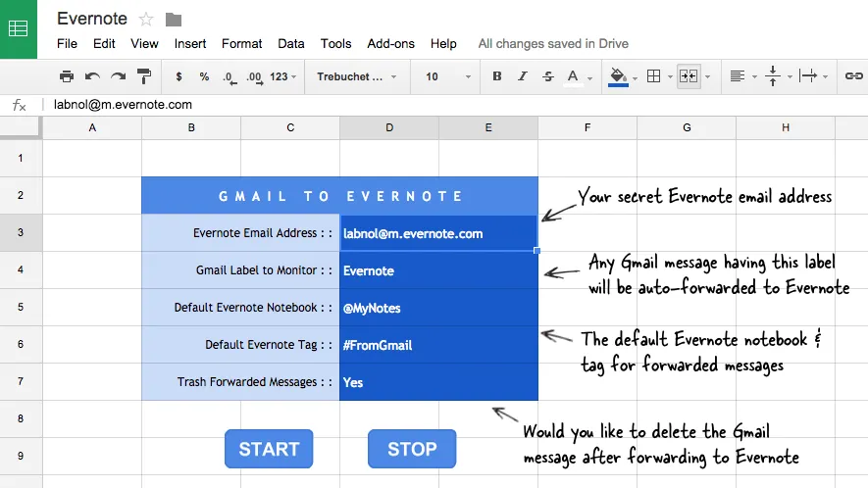The image size is (868, 488).
Task: Open the View menu
Action: 144,44
